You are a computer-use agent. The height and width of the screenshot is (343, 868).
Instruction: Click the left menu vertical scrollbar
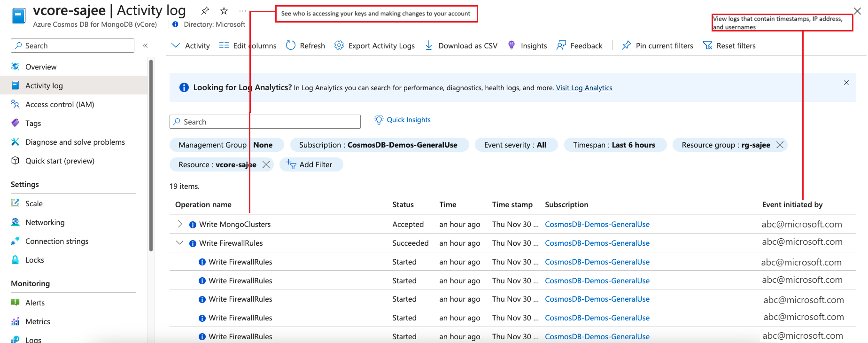(151, 155)
